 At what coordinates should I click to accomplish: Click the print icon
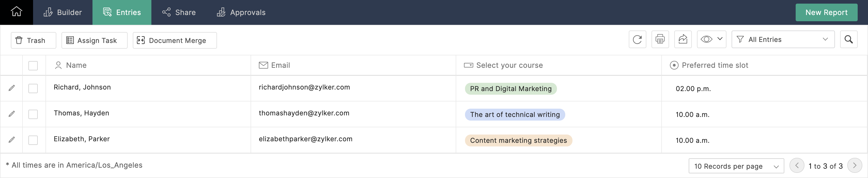[660, 40]
